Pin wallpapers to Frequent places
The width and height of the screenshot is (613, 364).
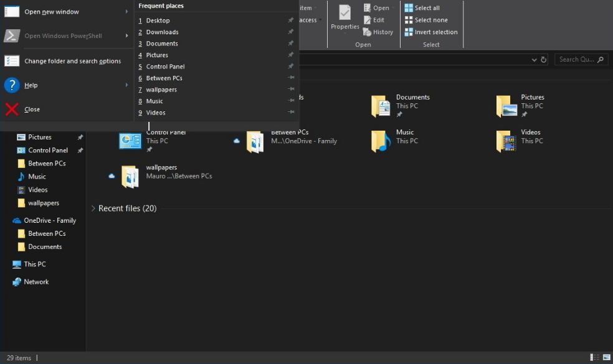click(290, 89)
